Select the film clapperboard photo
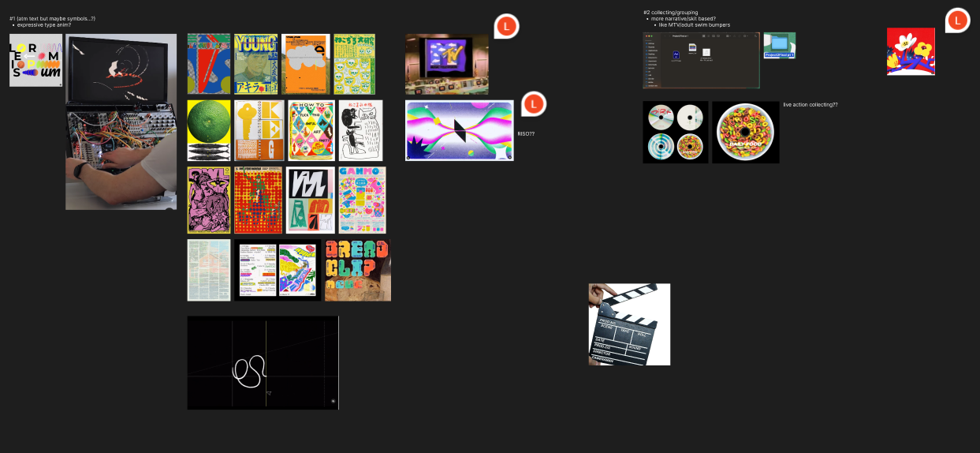The image size is (980, 453). [x=629, y=324]
